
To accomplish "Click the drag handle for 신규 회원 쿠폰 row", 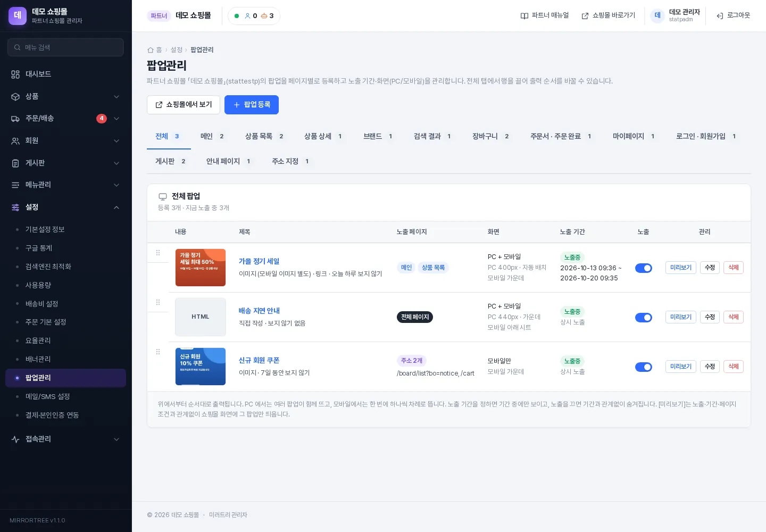I will click(158, 352).
